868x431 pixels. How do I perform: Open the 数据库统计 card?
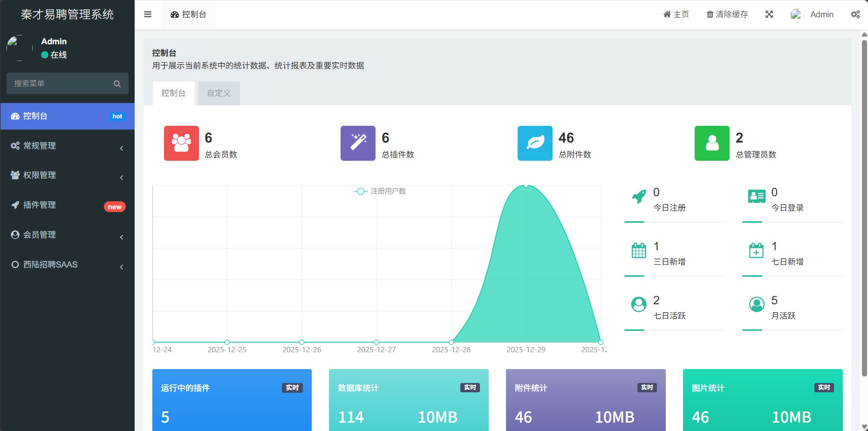pos(409,400)
